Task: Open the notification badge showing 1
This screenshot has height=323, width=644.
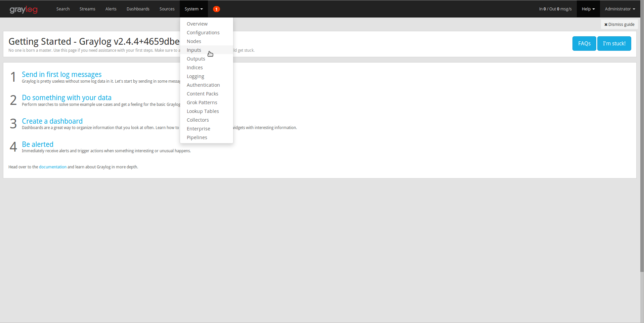Action: [216, 9]
